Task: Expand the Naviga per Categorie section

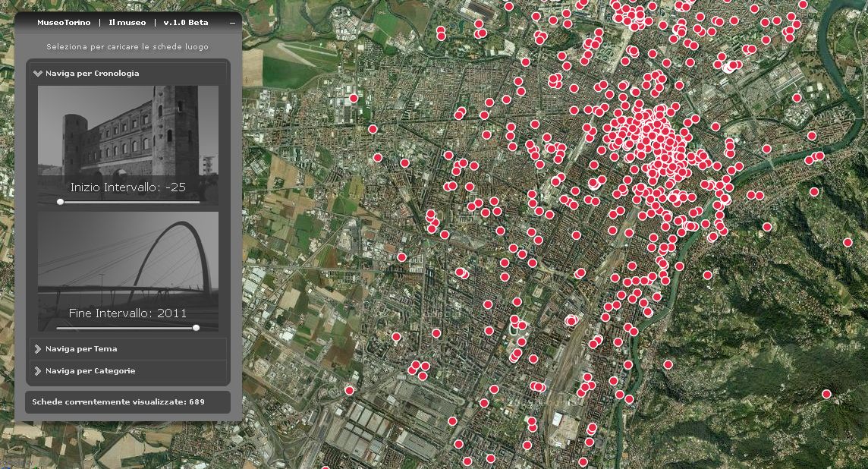Action: point(127,371)
